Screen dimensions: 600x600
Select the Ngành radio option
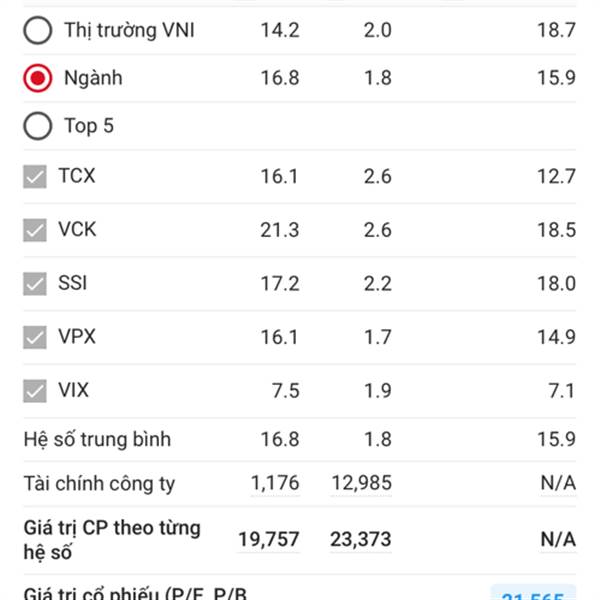coord(38,78)
